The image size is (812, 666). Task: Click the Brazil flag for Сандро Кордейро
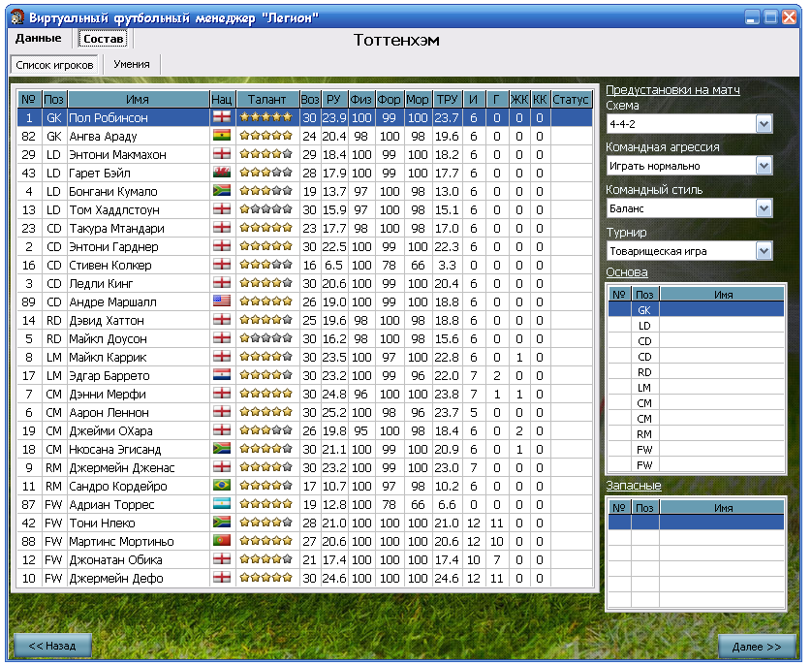222,485
